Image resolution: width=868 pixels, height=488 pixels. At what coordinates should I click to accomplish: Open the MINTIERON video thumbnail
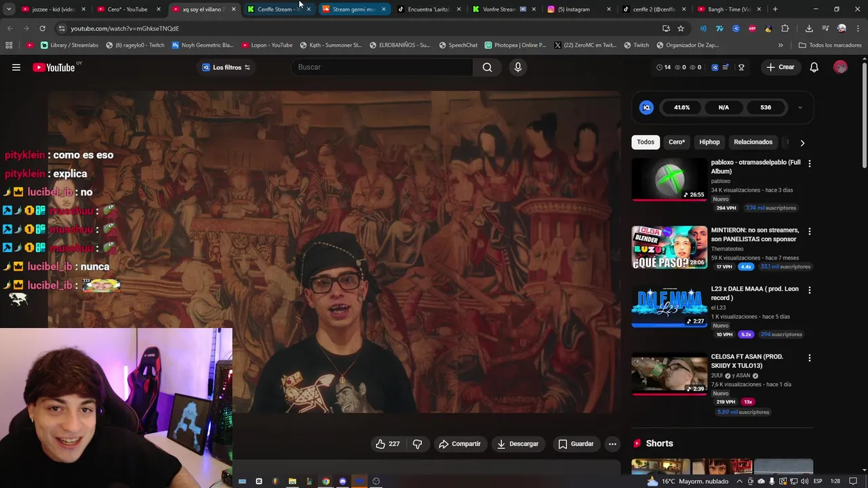pyautogui.click(x=669, y=247)
